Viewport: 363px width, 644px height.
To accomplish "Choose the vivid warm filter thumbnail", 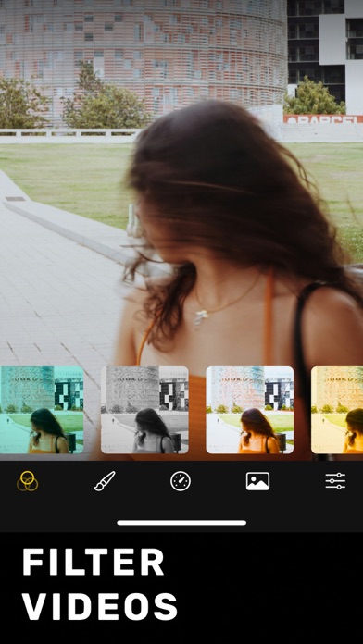I will [249, 410].
